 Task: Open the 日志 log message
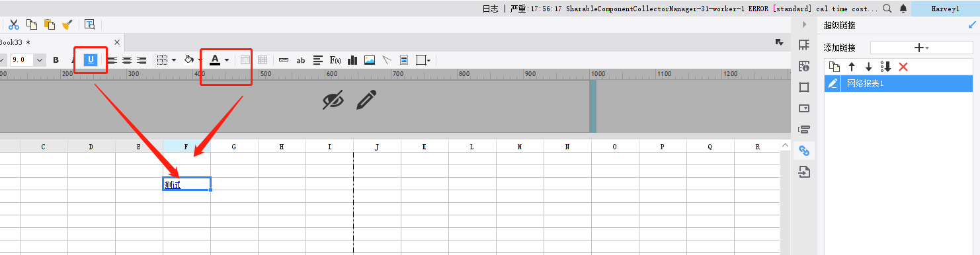pyautogui.click(x=680, y=9)
